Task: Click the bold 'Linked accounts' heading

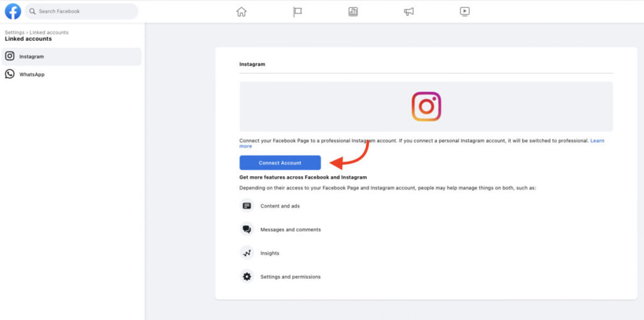Action: coord(28,39)
